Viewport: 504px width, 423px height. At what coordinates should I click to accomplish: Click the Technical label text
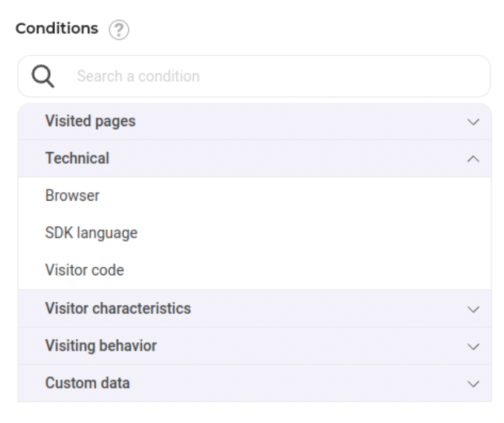[x=77, y=158]
